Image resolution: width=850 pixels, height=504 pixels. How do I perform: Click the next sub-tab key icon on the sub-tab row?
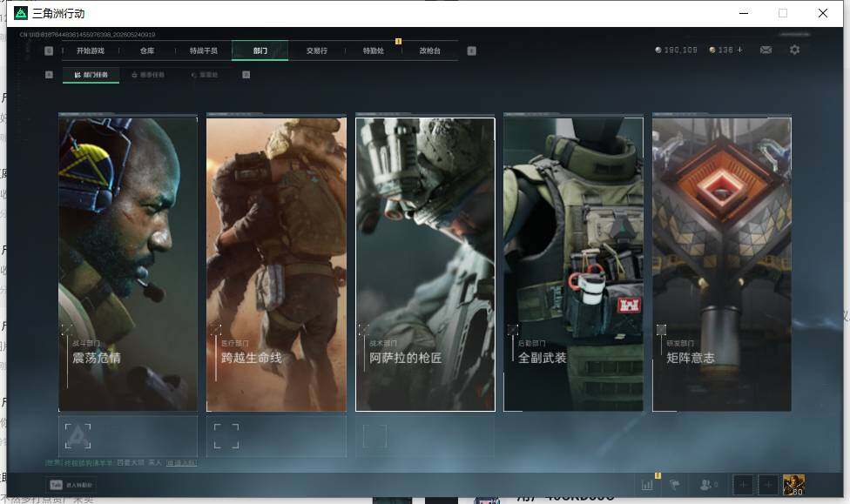point(246,75)
